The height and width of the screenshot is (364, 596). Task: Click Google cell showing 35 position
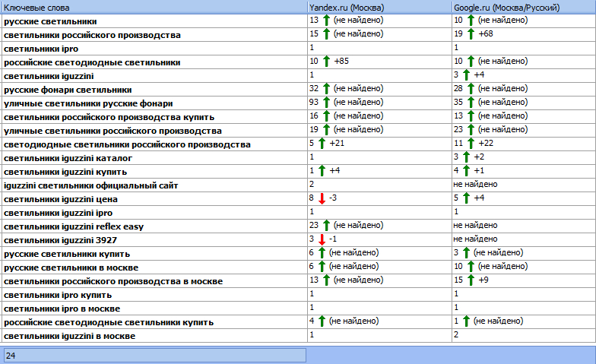(524, 103)
